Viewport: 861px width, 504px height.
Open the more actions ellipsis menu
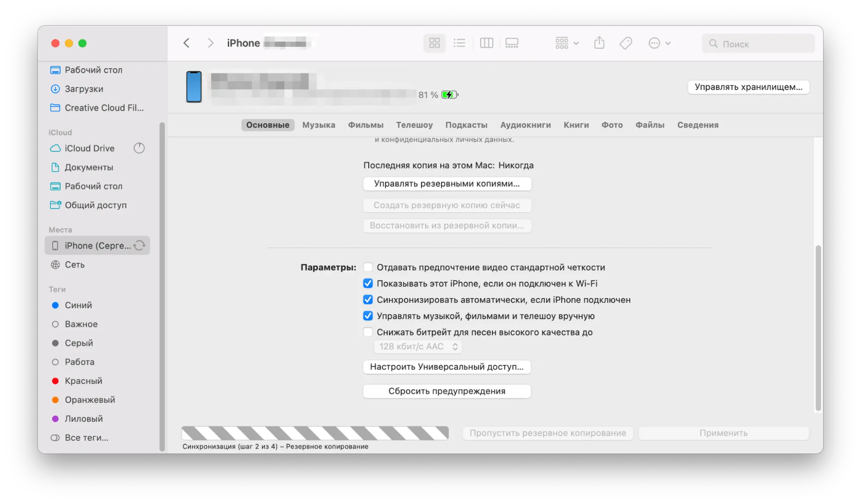659,43
